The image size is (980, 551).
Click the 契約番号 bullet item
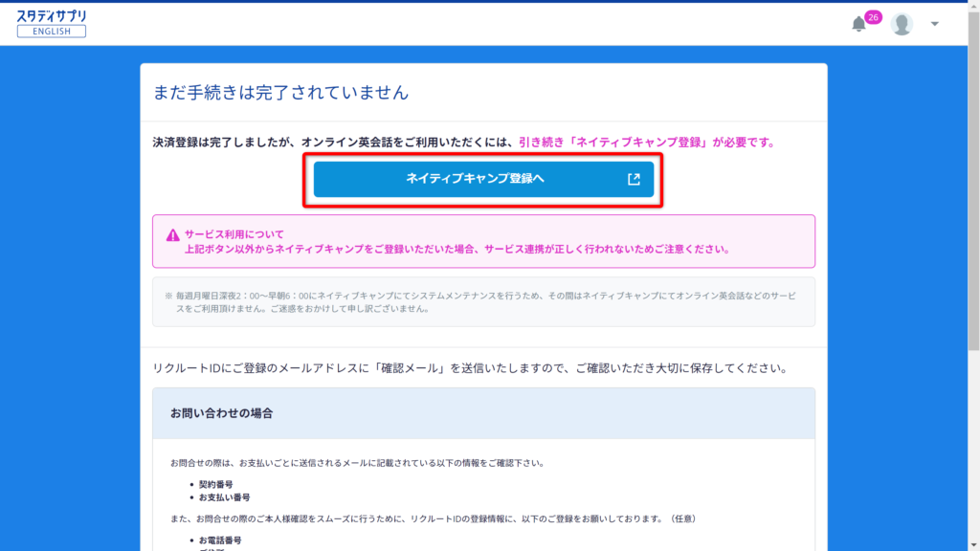[x=215, y=484]
